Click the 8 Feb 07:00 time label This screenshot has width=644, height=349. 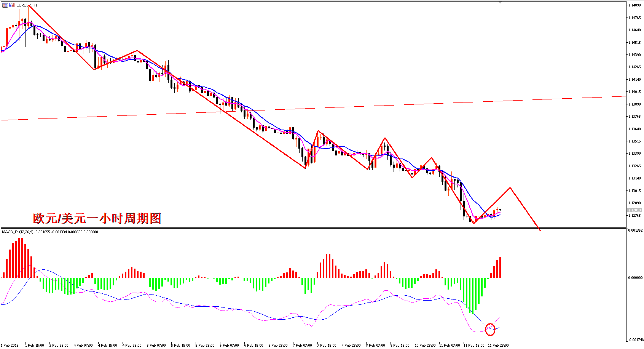(x=375, y=346)
